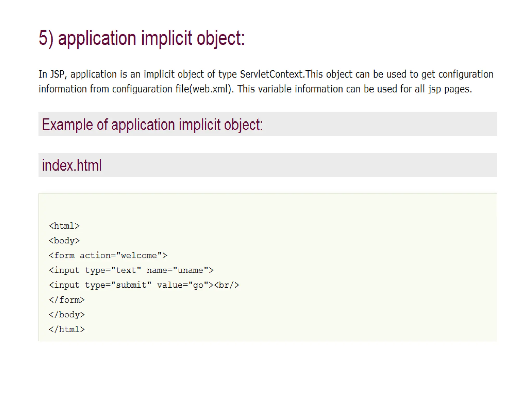Click the form action="welcome" code line
The image size is (532, 399).
pyautogui.click(x=108, y=255)
